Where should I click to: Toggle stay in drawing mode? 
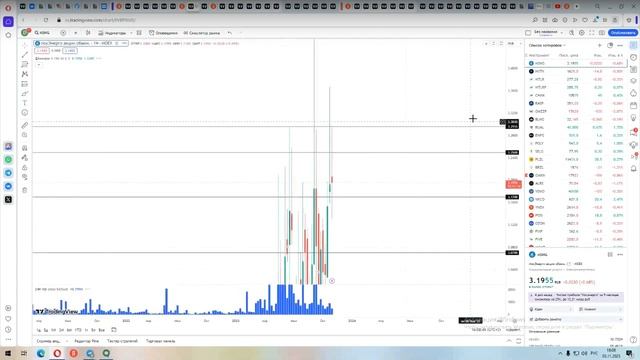point(25,158)
